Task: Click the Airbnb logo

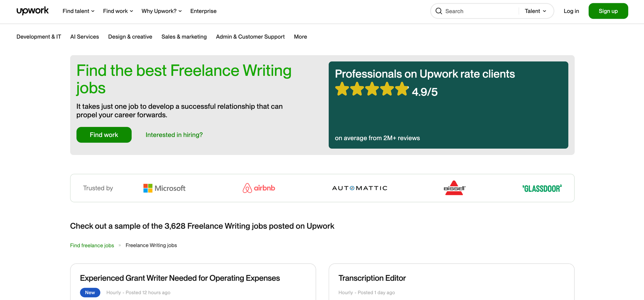Action: 259,188
